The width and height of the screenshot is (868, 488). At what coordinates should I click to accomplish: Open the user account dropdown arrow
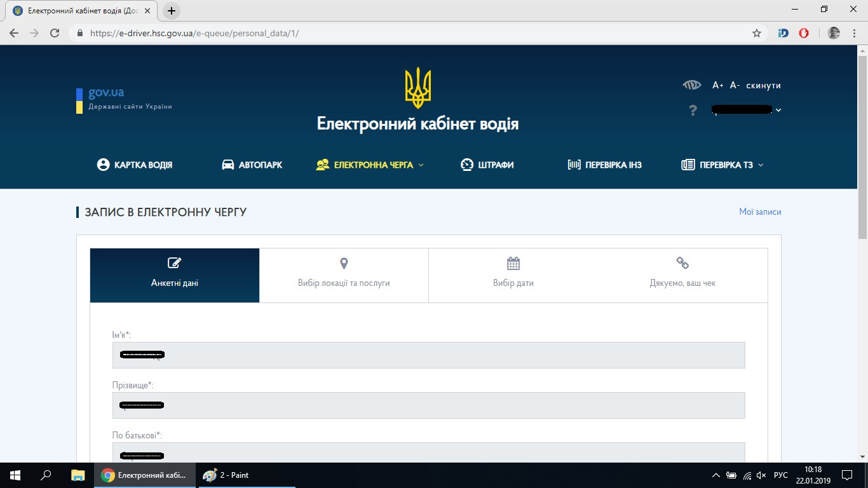[x=779, y=110]
